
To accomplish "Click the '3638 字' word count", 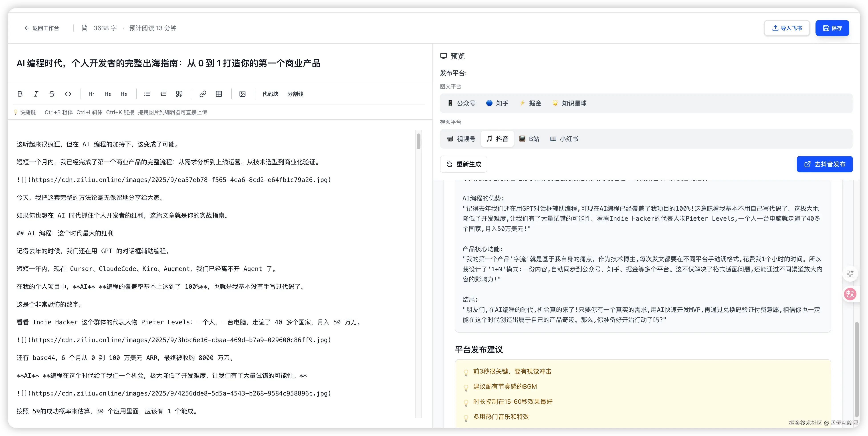I will click(x=105, y=28).
